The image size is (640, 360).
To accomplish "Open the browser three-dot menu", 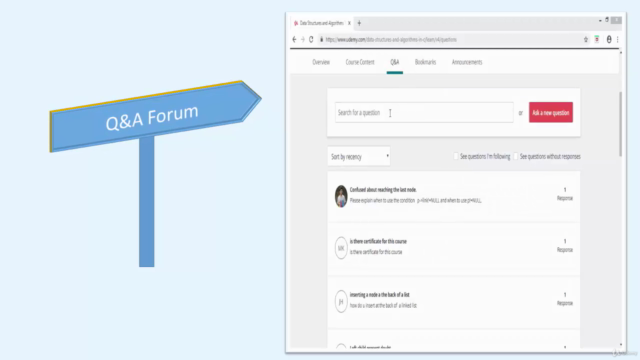I will click(x=618, y=40).
